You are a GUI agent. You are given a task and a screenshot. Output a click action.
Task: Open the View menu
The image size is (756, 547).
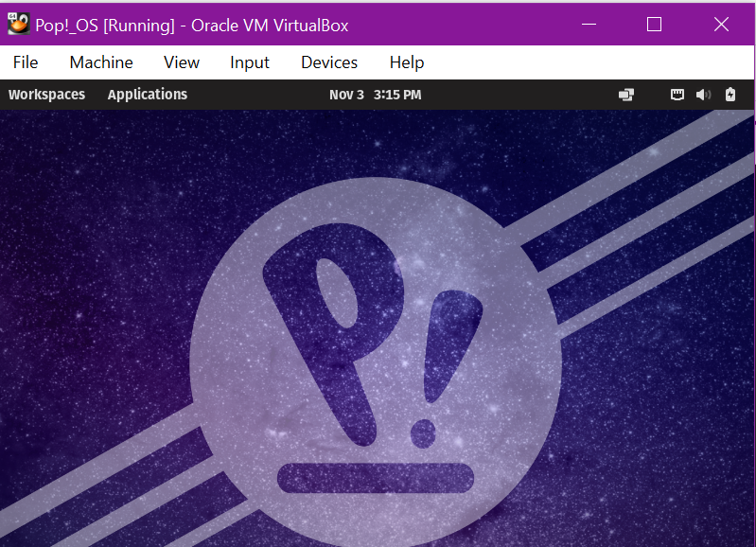tap(182, 62)
